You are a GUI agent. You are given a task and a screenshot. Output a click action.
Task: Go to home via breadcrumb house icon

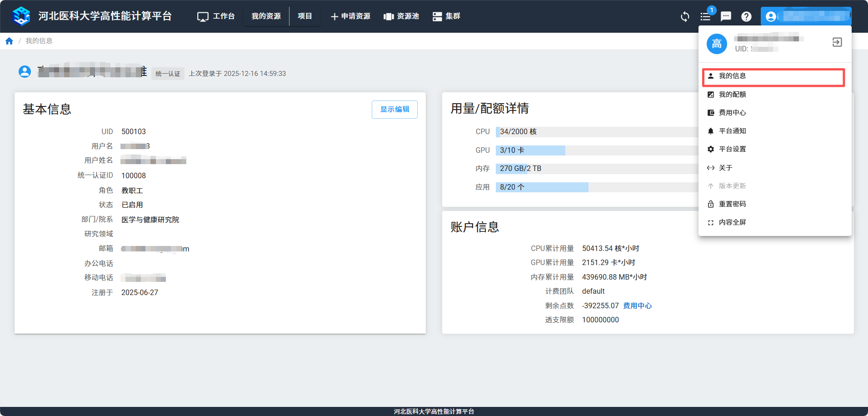coord(9,41)
